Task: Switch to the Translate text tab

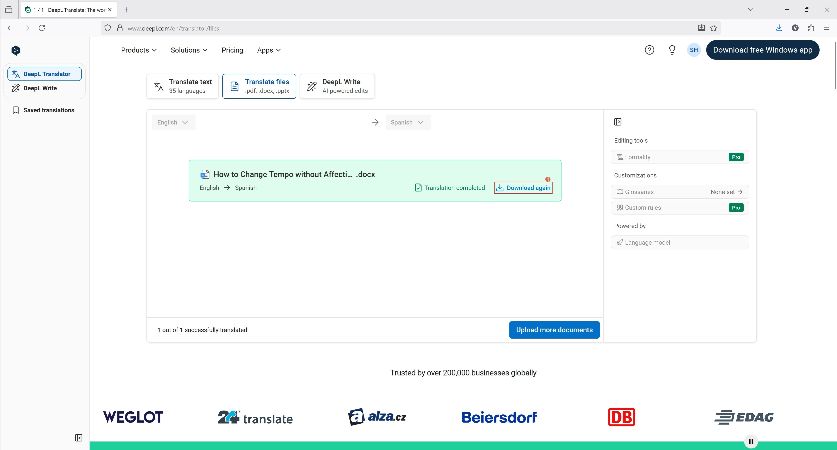Action: pos(183,86)
